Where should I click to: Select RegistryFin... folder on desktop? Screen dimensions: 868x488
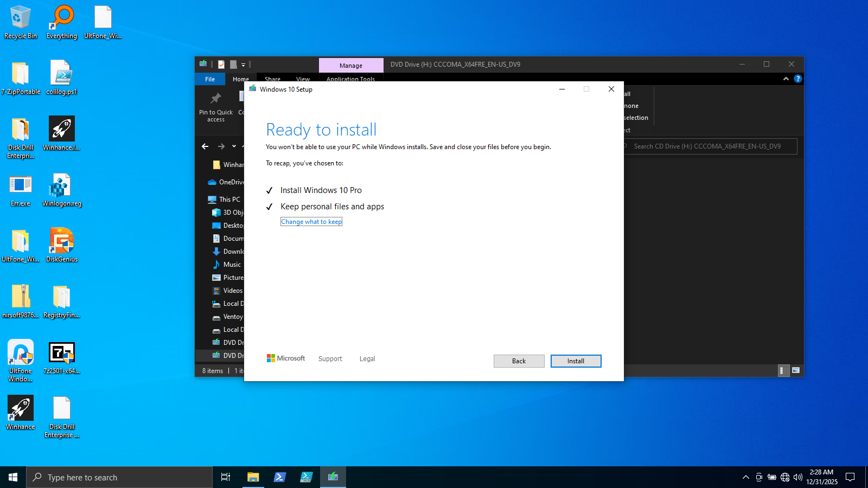[62, 301]
